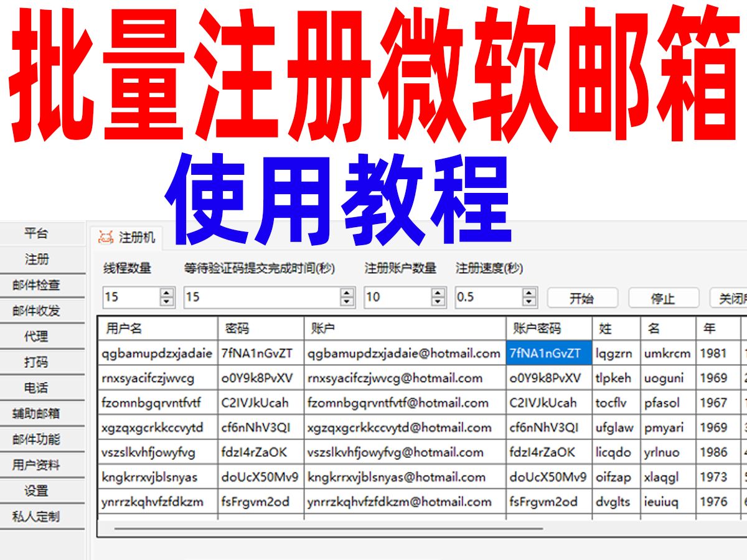This screenshot has width=747, height=560.
Task: Select account qgbamupdzxjadaie@hotmail.com
Action: click(405, 353)
